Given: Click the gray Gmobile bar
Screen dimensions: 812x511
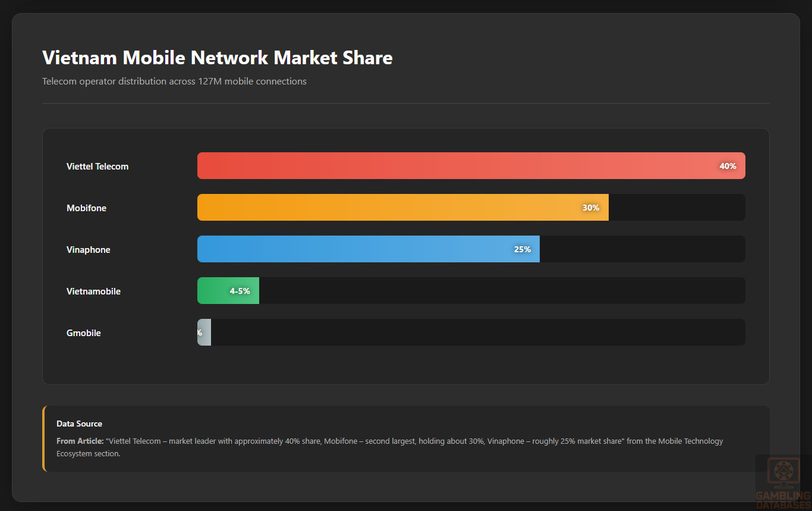Looking at the screenshot, I should coord(205,333).
